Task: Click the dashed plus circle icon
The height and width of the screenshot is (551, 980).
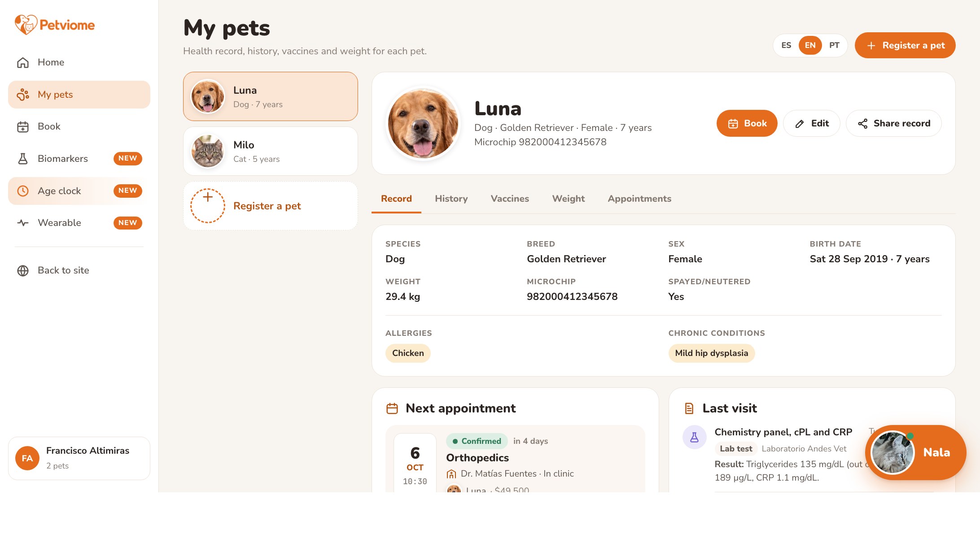Action: pyautogui.click(x=208, y=206)
